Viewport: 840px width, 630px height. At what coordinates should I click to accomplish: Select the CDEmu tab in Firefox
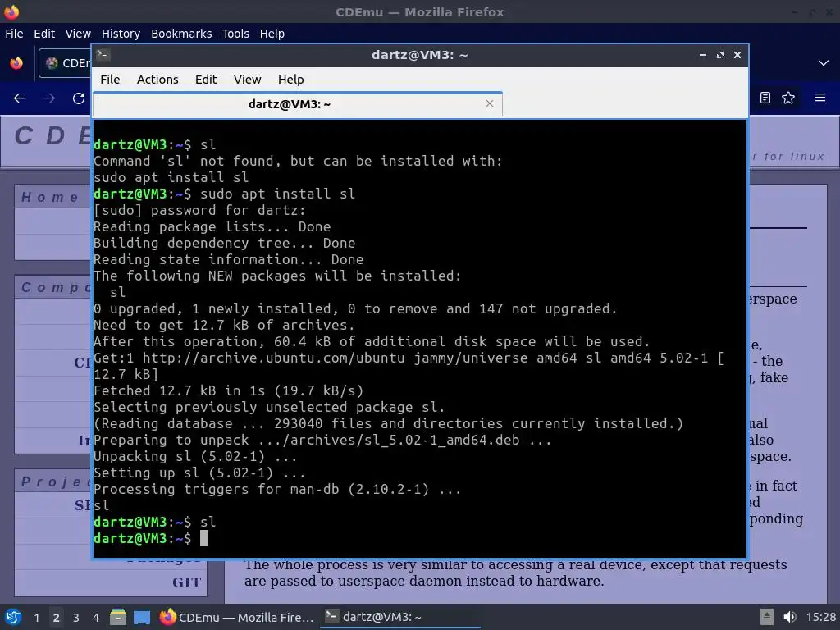[65, 63]
